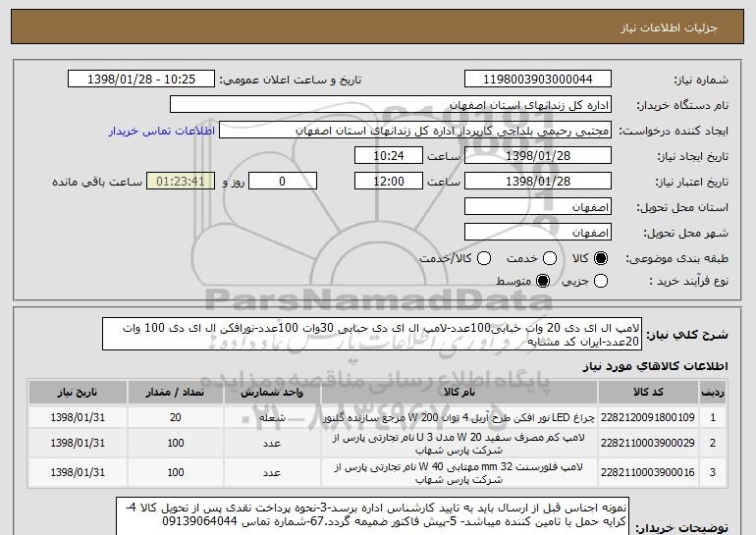756x535 pixels.
Task: Click the کد کالا column header
Action: click(x=648, y=393)
